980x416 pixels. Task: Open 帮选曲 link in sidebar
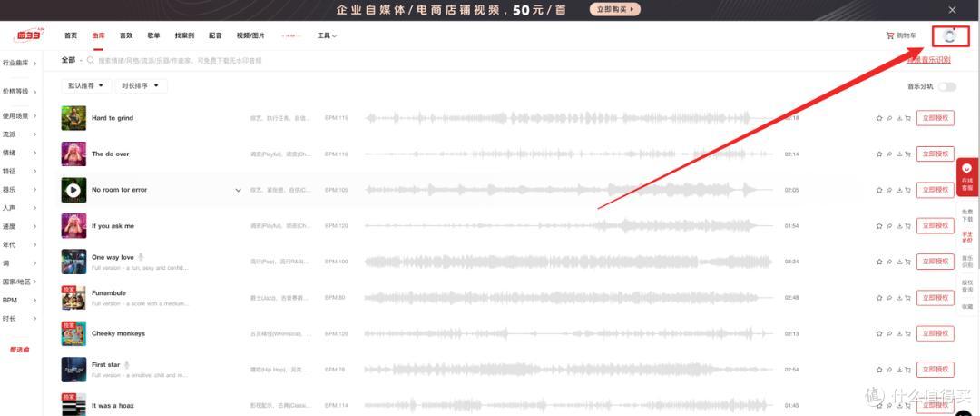(19, 350)
